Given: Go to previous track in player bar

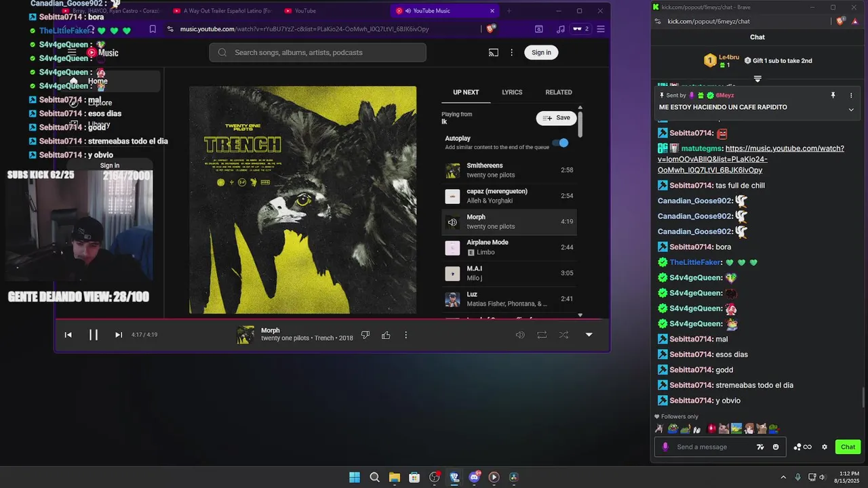Looking at the screenshot, I should 68,335.
